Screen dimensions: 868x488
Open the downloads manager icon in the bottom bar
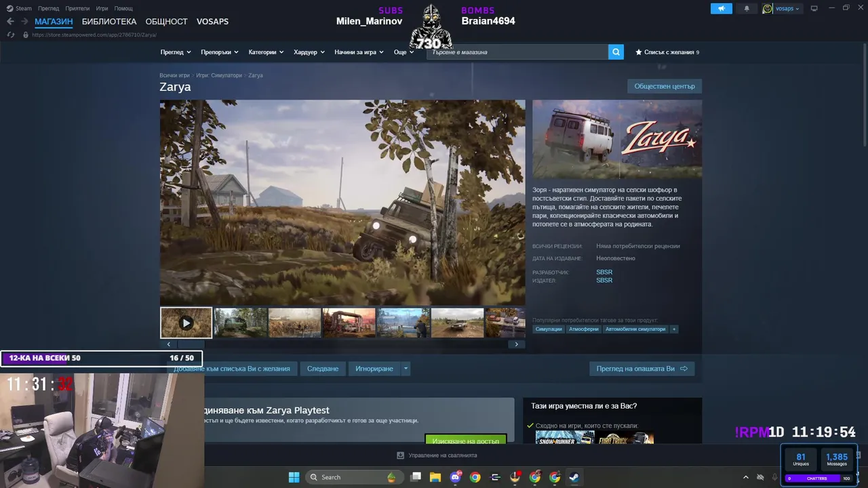(x=400, y=455)
